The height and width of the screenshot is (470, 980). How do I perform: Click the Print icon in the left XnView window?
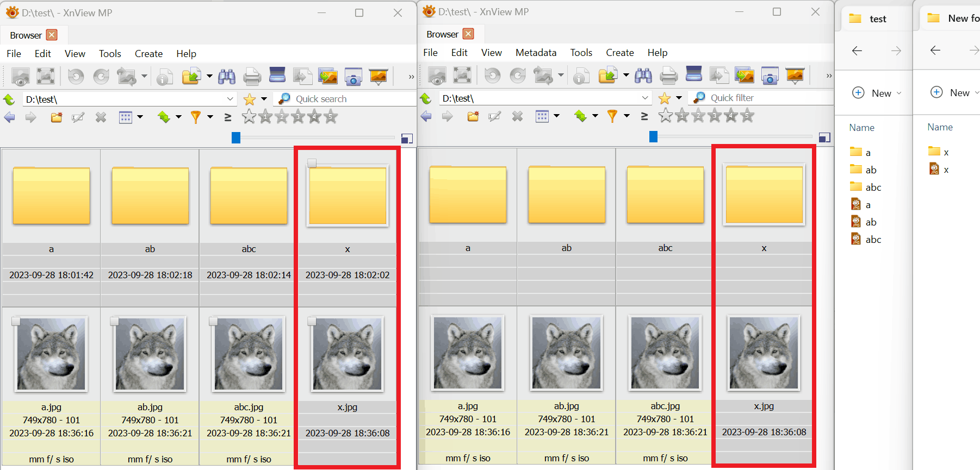252,77
